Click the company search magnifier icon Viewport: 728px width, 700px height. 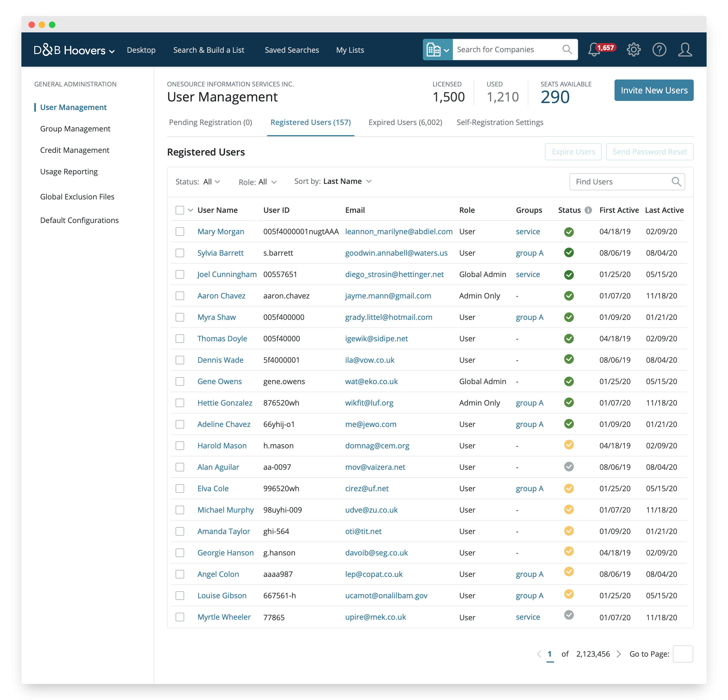click(567, 50)
